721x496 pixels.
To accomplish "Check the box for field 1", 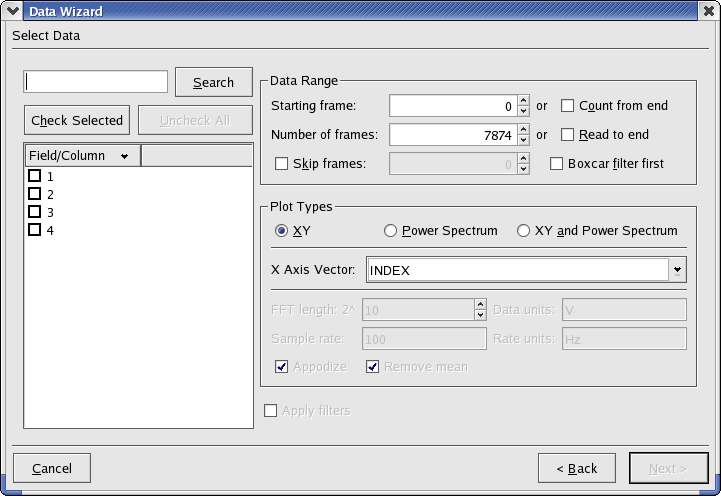I will pyautogui.click(x=34, y=176).
